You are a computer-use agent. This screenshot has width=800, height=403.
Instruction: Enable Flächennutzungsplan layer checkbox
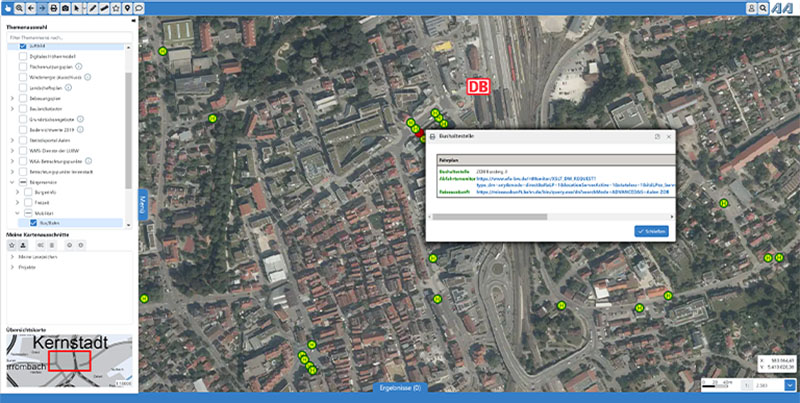click(22, 67)
